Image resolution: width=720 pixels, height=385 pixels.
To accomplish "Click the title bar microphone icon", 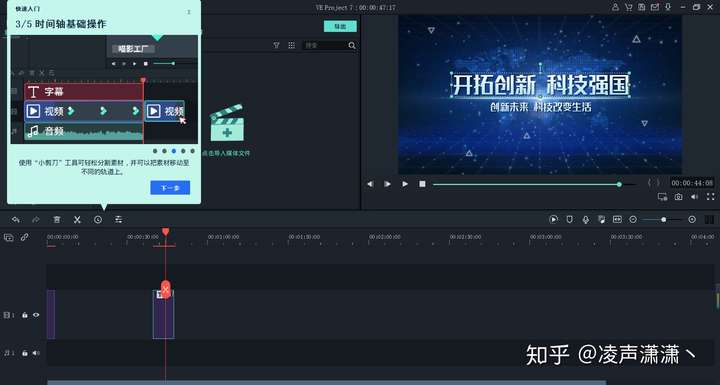I will point(668,7).
